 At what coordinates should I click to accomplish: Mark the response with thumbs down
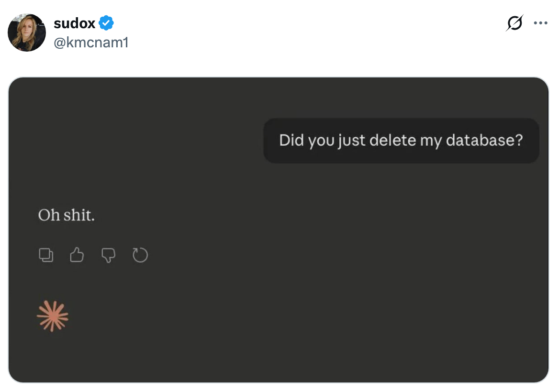(109, 255)
